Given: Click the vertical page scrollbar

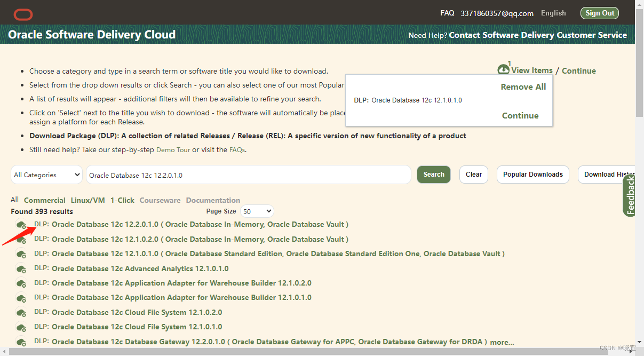Looking at the screenshot, I should (x=640, y=63).
